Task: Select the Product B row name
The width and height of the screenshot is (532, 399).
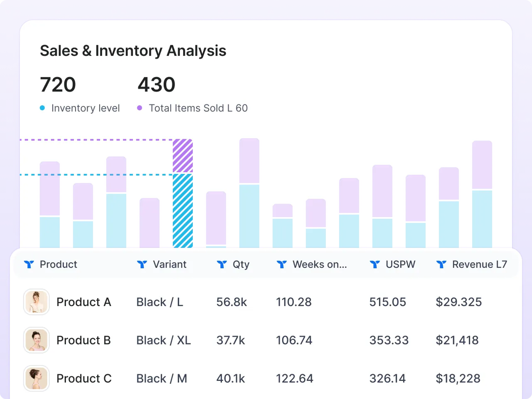Action: (84, 340)
